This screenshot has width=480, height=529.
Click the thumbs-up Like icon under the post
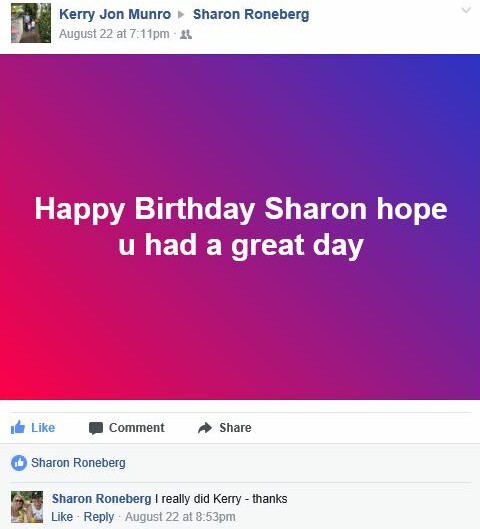(18, 427)
